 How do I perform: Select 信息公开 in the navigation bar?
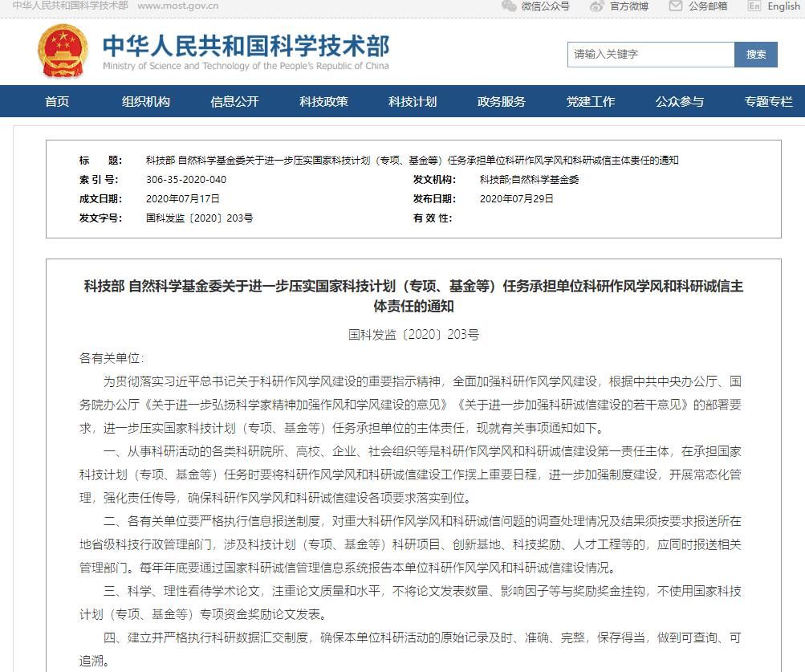pyautogui.click(x=234, y=102)
